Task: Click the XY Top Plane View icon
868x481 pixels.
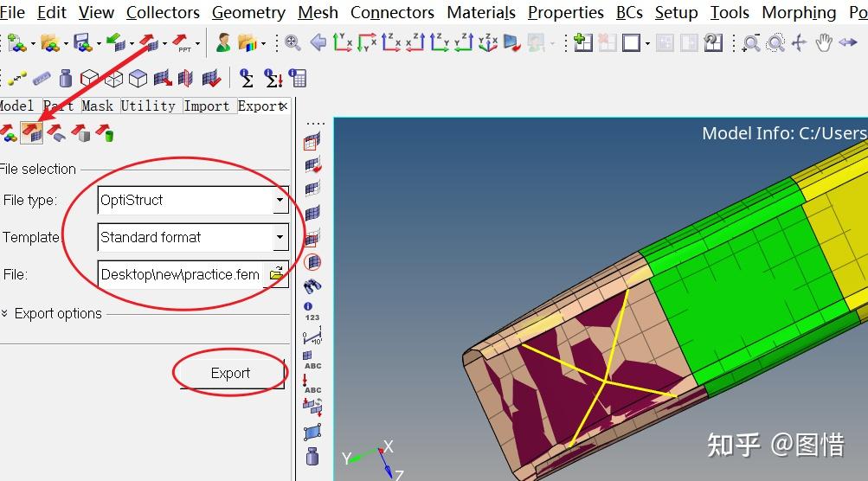Action: [343, 42]
